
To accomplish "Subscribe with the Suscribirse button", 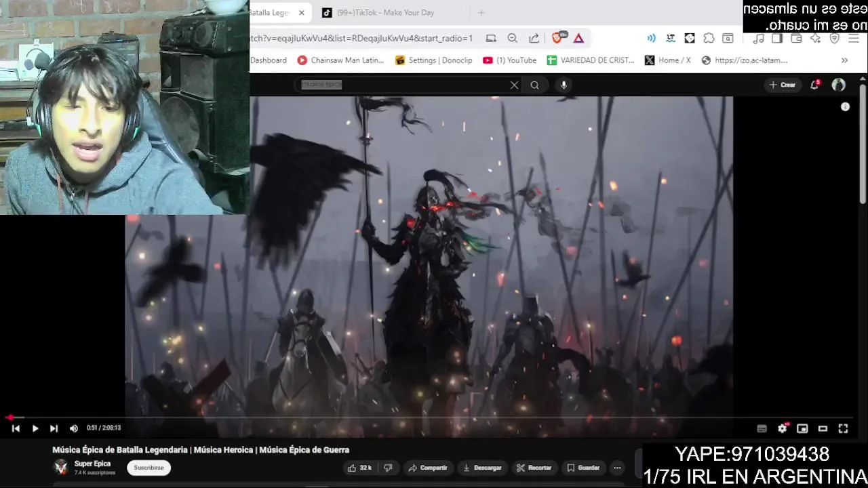I will 149,468.
